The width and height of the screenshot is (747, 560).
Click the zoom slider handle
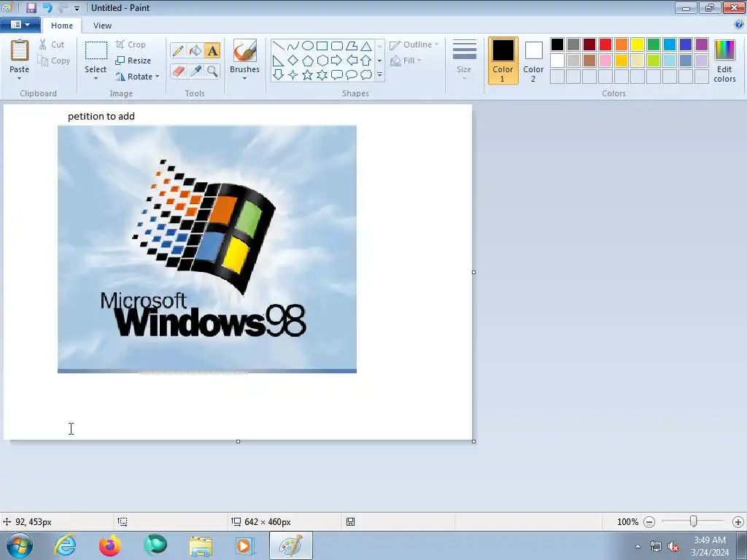coord(694,521)
